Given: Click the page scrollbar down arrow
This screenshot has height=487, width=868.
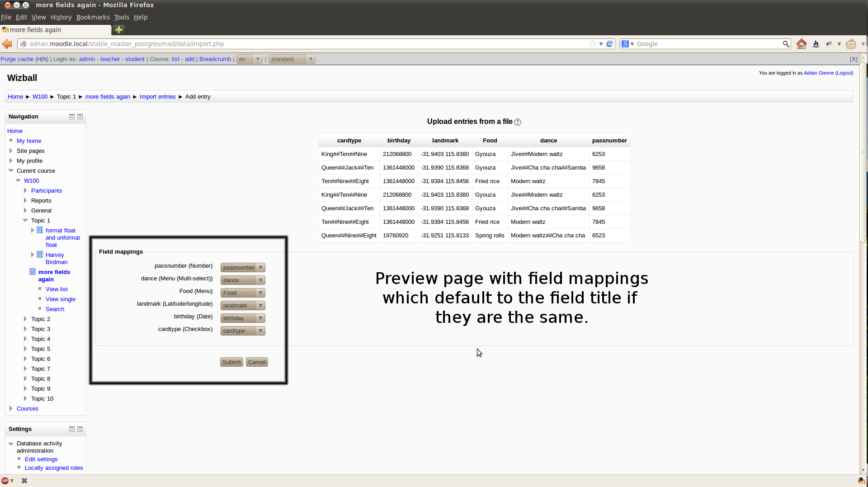Looking at the screenshot, I should pyautogui.click(x=863, y=470).
